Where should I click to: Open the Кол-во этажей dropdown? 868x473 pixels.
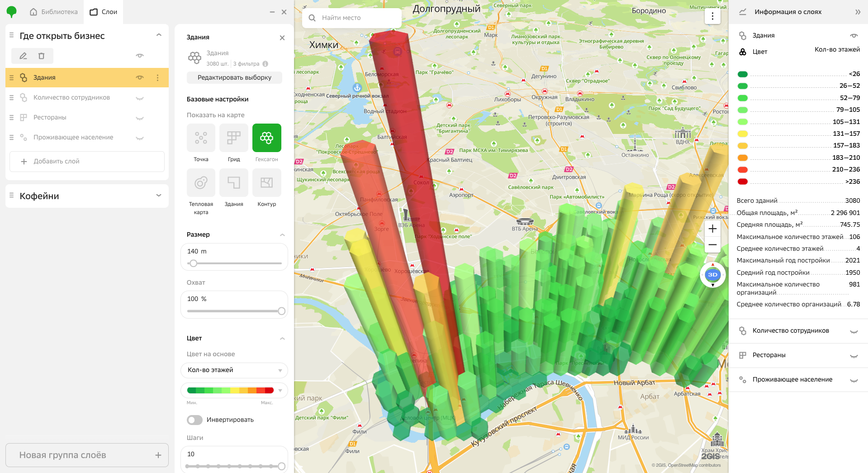tap(234, 370)
